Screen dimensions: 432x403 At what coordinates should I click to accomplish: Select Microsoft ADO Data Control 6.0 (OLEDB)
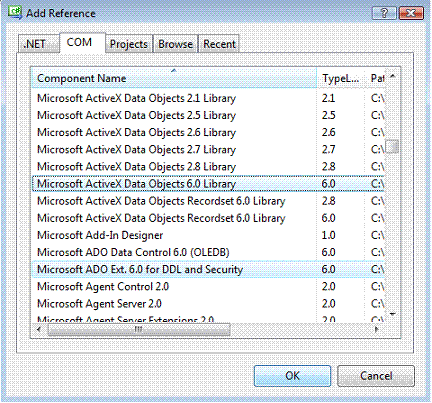(x=208, y=252)
